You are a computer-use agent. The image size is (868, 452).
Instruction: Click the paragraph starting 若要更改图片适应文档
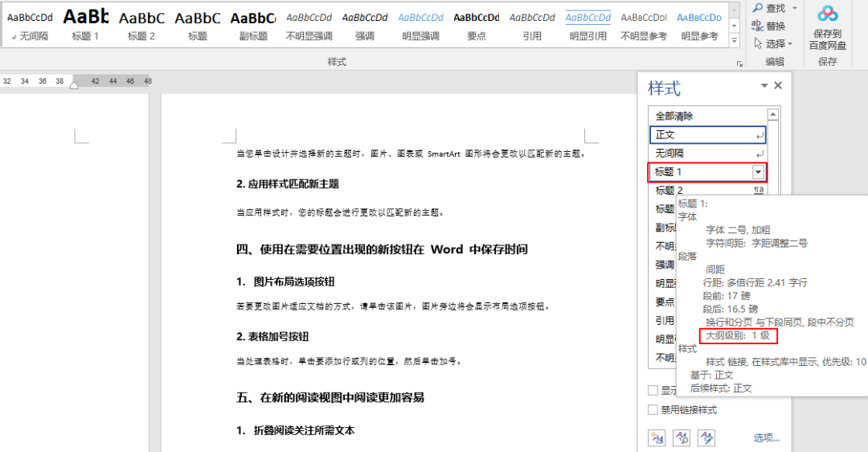(394, 306)
